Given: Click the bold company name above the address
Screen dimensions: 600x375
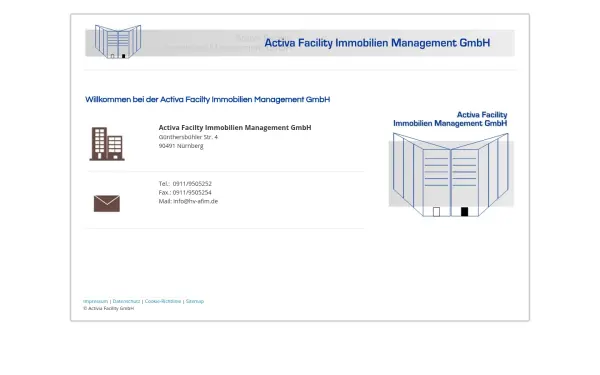Looking at the screenshot, I should (x=235, y=127).
